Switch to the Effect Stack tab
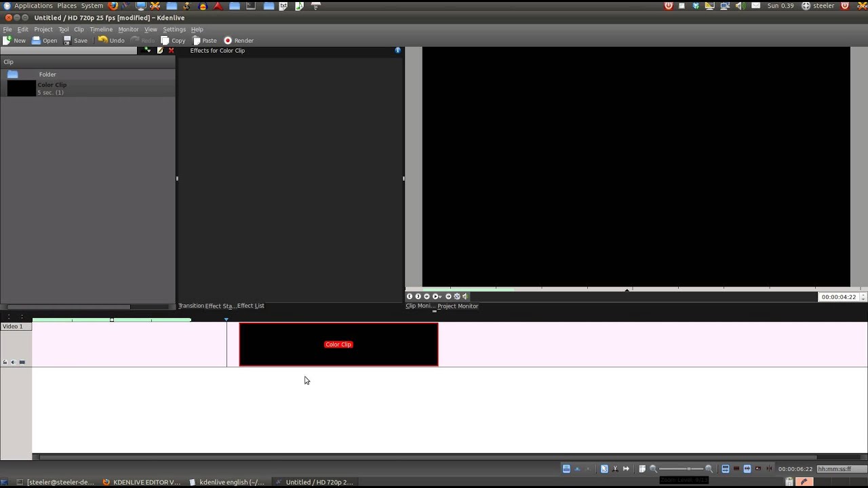Screen dimensions: 868x488 pyautogui.click(x=219, y=306)
